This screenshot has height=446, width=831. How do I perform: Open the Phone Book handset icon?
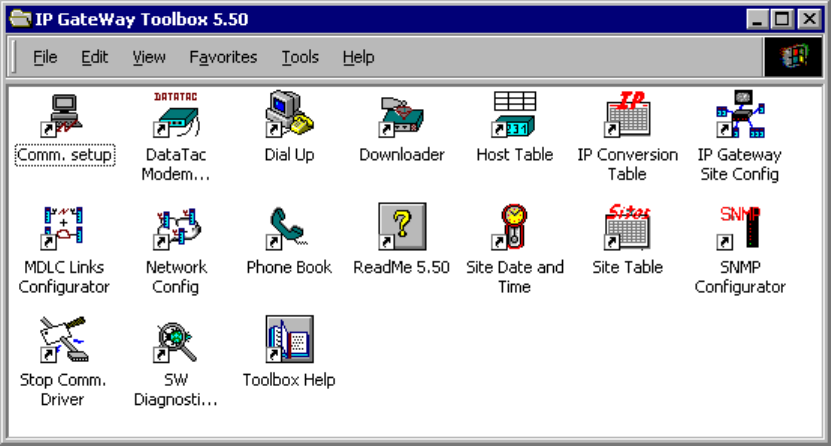[287, 227]
